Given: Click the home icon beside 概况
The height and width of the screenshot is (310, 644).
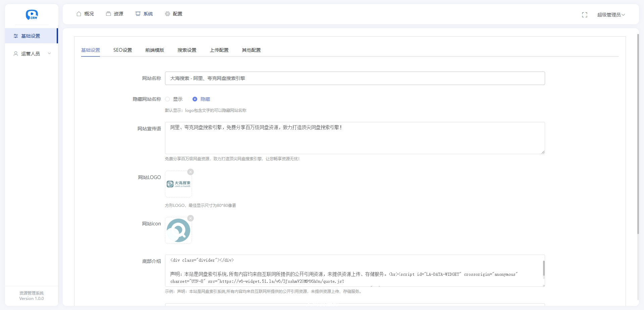Looking at the screenshot, I should (x=79, y=14).
